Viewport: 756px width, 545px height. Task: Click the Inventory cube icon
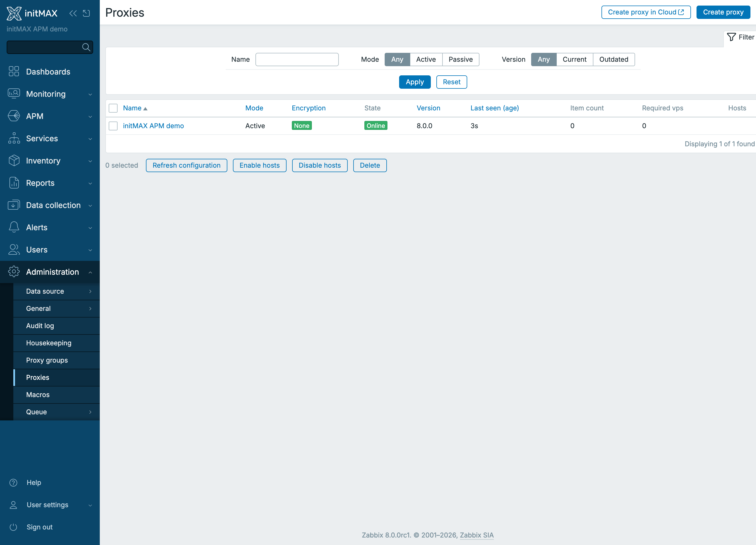coord(14,160)
